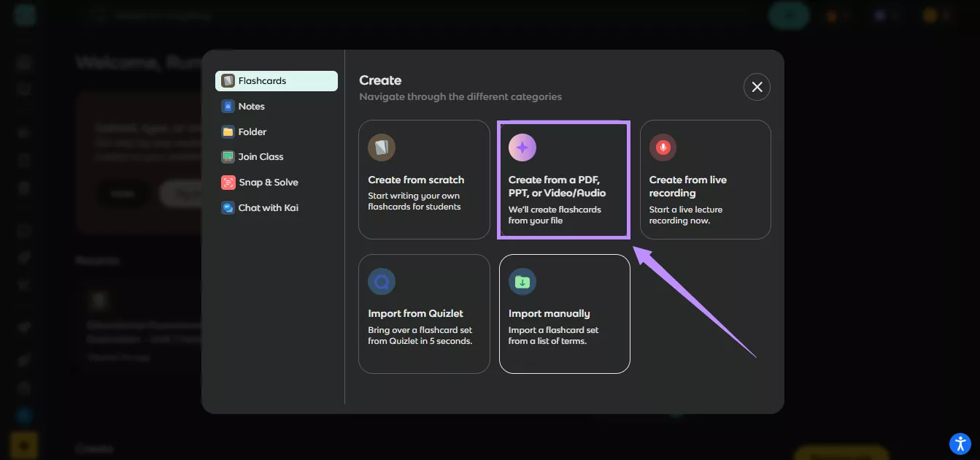Viewport: 980px width, 460px height.
Task: Click the notebook icon on Create from scratch
Action: (382, 146)
